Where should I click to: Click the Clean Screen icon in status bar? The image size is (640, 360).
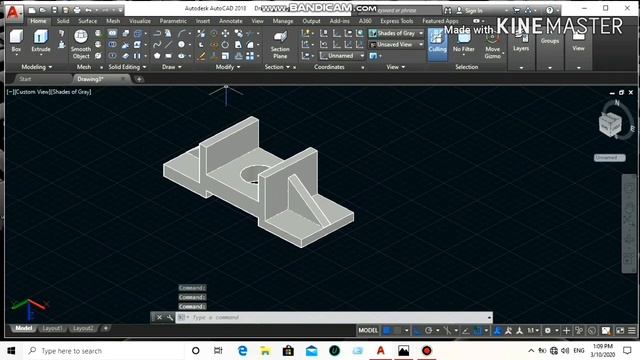click(x=620, y=331)
